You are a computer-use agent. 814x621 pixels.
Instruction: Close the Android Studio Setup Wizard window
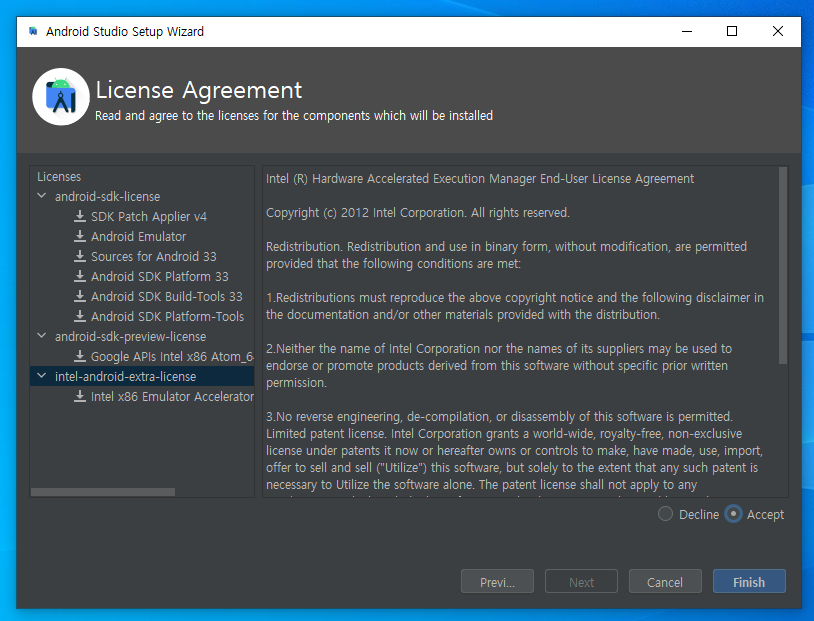pos(778,31)
